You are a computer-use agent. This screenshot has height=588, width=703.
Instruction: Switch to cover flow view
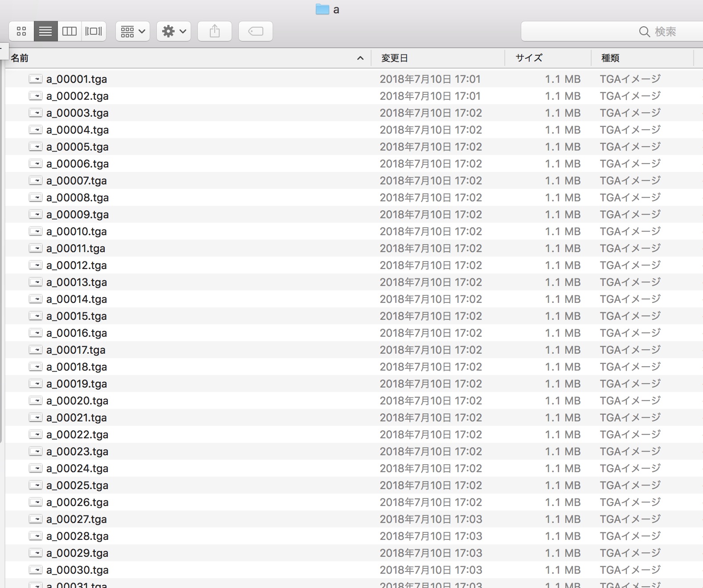[x=94, y=31]
